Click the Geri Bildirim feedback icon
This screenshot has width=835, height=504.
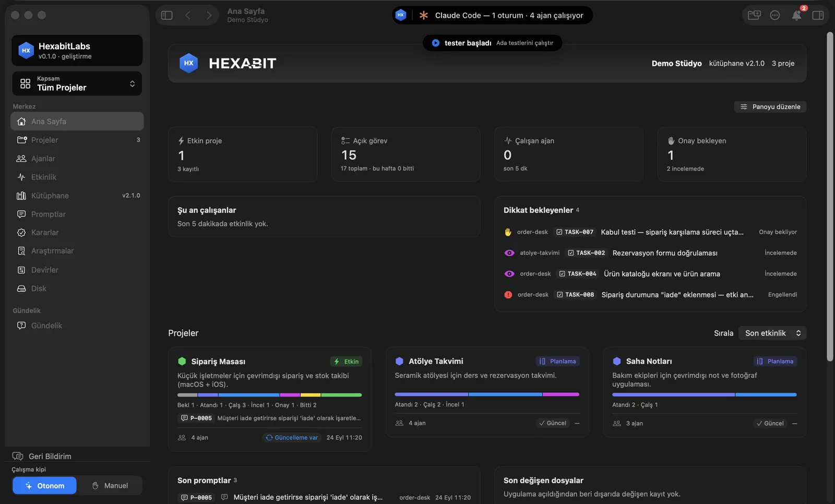[x=18, y=456]
